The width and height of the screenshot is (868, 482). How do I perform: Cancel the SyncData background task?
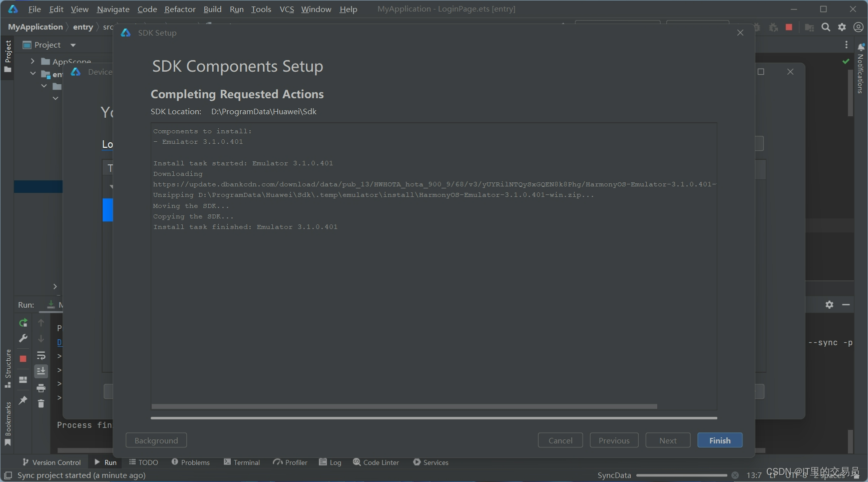[735, 475]
